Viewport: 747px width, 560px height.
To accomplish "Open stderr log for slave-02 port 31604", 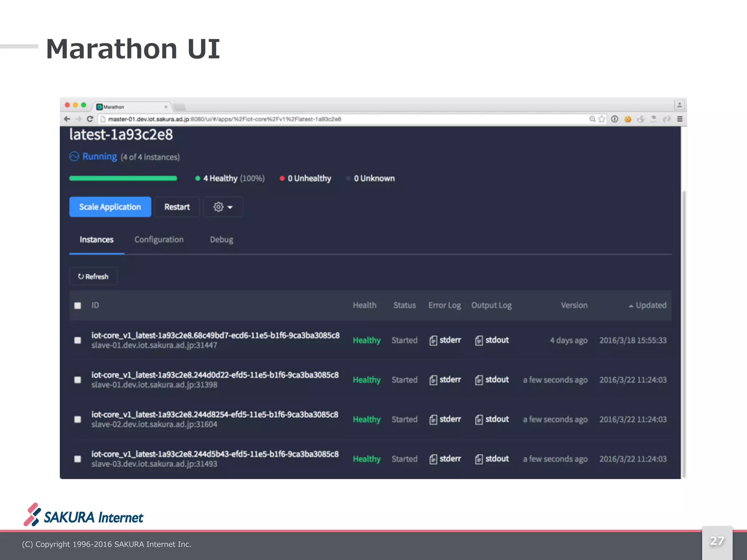I will click(445, 419).
